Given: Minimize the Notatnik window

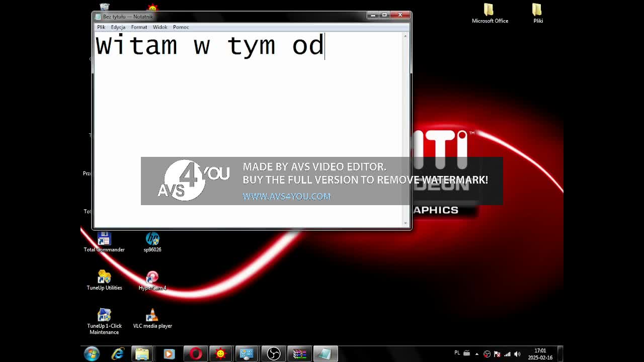Looking at the screenshot, I should coord(373,15).
